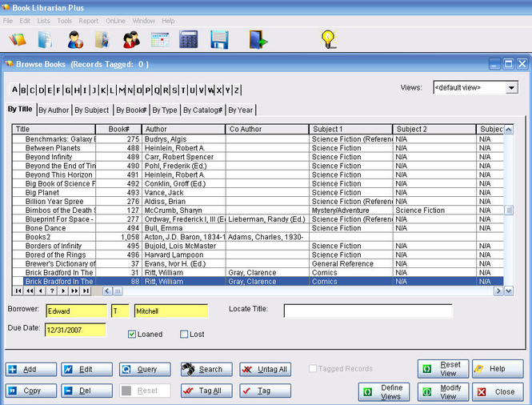This screenshot has width=532, height=405.
Task: Click the Search binoculars button
Action: (x=206, y=369)
